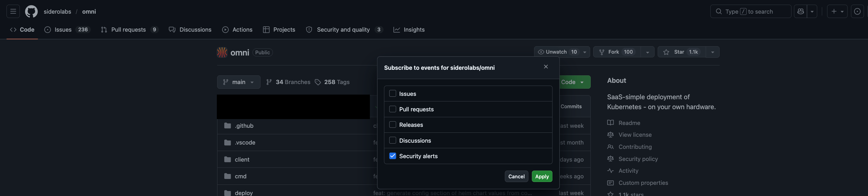The image size is (868, 196).
Task: Click the omni repository logo avatar
Action: tap(222, 52)
